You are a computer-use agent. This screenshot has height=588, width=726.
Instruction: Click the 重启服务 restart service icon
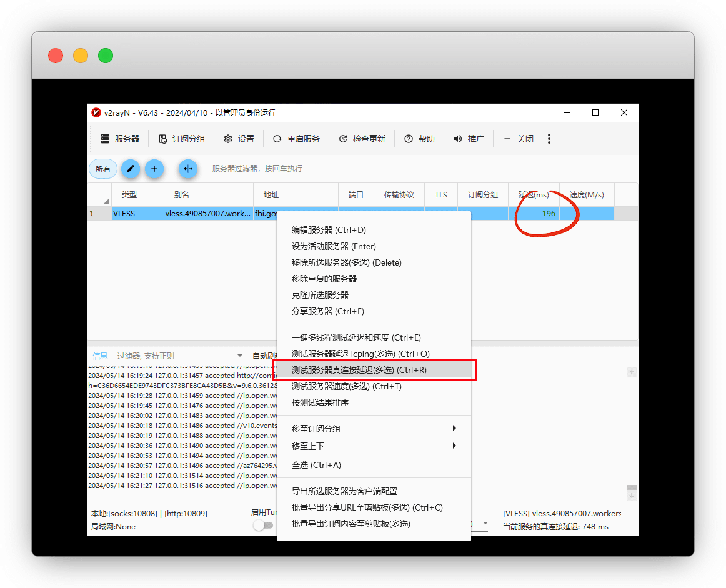(x=277, y=139)
